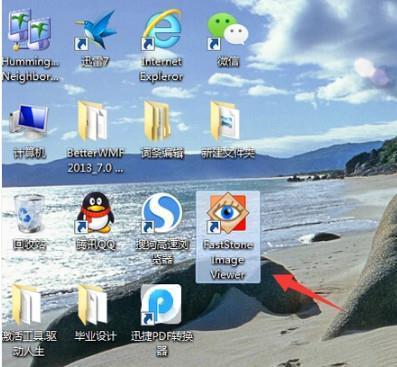Click the 回收站 recycle bin icon

[29, 213]
